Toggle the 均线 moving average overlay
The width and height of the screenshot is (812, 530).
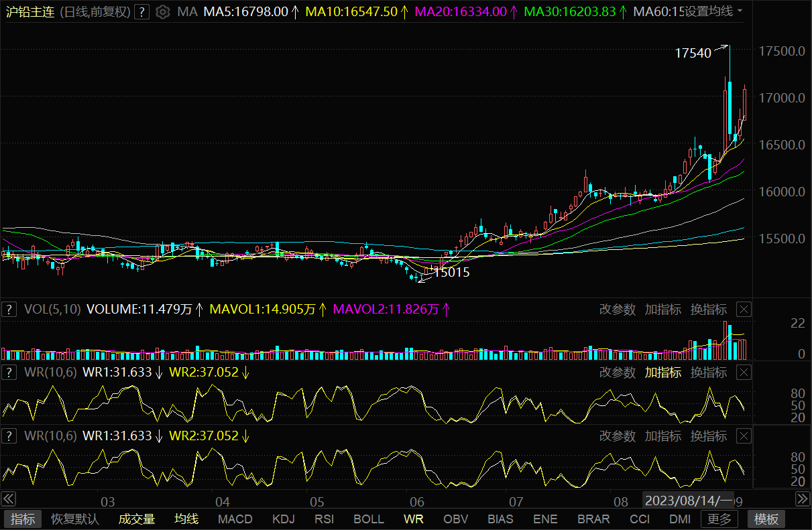186,519
